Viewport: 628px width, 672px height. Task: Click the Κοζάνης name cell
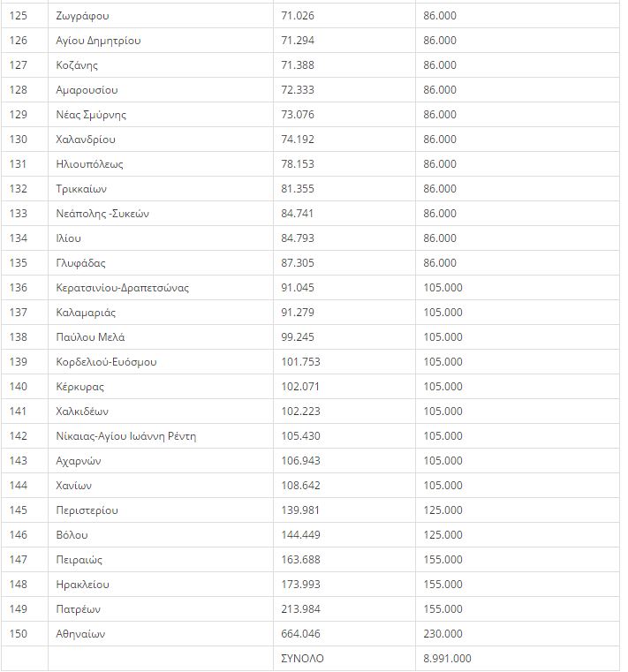pos(161,65)
